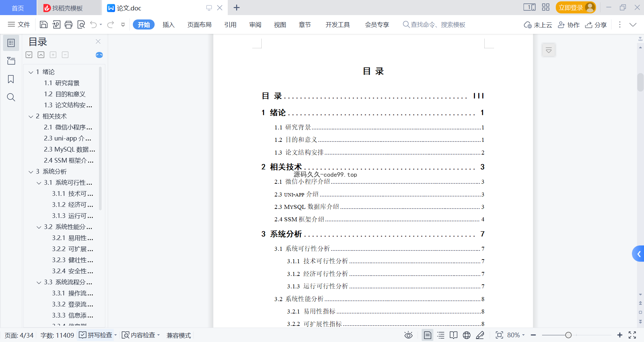Expand the right side panel arrow

(639, 254)
